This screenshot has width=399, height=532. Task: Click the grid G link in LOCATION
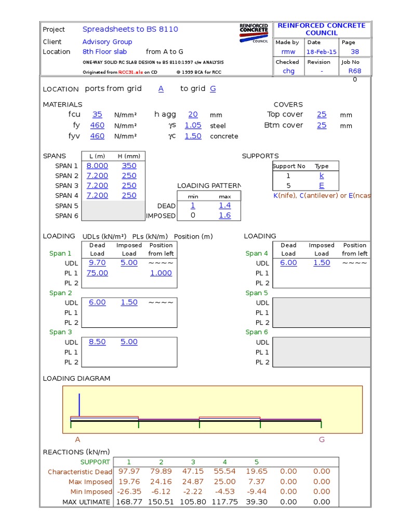[x=213, y=89]
